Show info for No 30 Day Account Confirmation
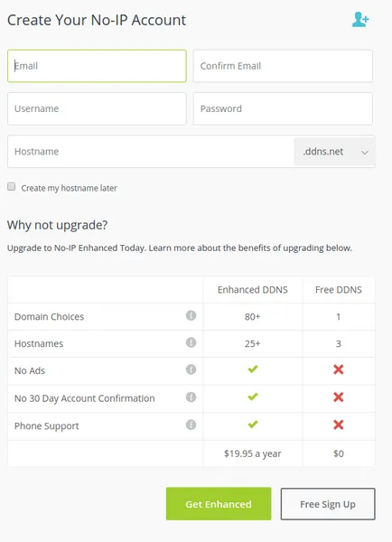The width and height of the screenshot is (392, 542). pyautogui.click(x=191, y=397)
